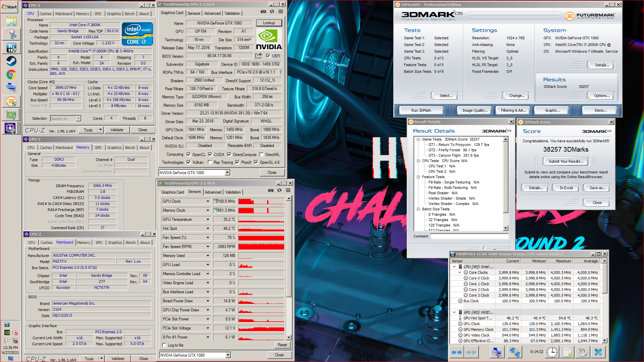
Task: Open the hamburger menu in GPU-Z Sensors window
Action: (x=288, y=191)
